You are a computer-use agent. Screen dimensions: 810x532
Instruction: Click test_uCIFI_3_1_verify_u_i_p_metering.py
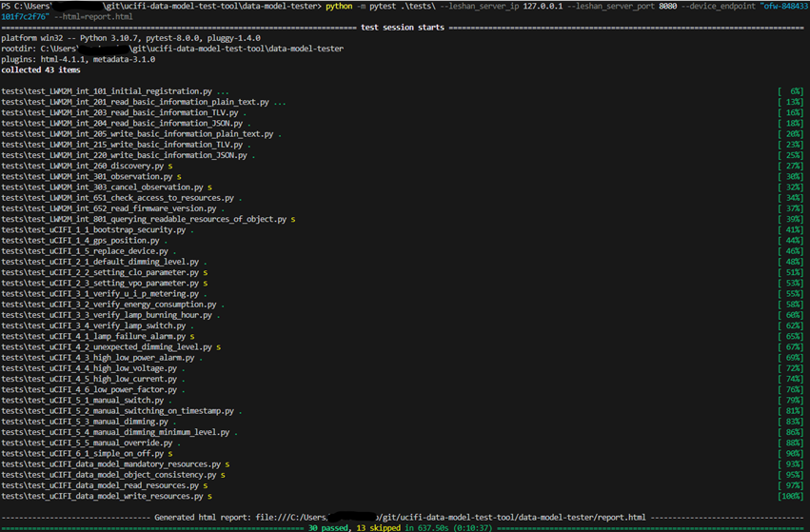tap(100, 294)
